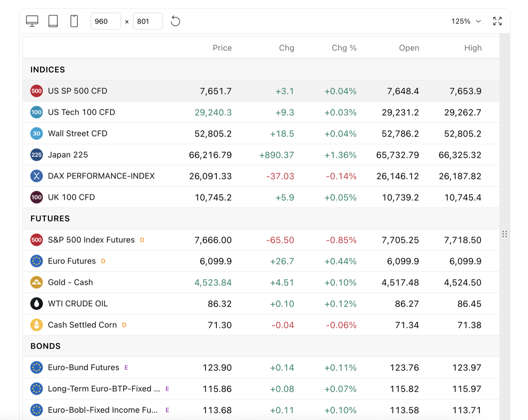The width and height of the screenshot is (528, 420).
Task: Click the E badge beside Euro-Bund Futures
Action: (126, 368)
